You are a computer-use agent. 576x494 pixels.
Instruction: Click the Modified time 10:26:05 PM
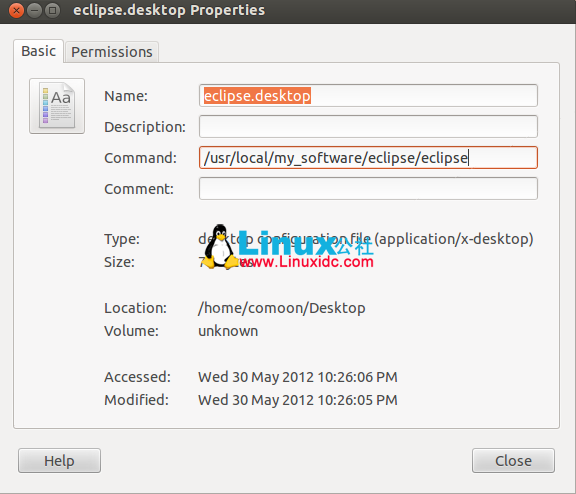click(357, 400)
